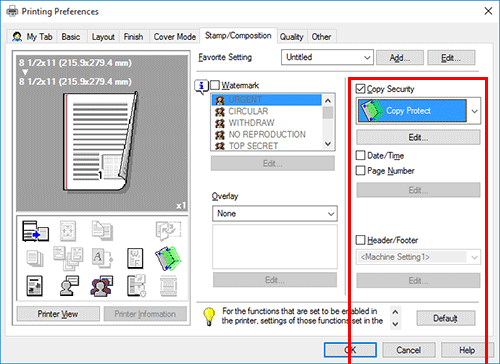Click the Add button for Favorite Setting
The width and height of the screenshot is (500, 364).
tap(400, 58)
